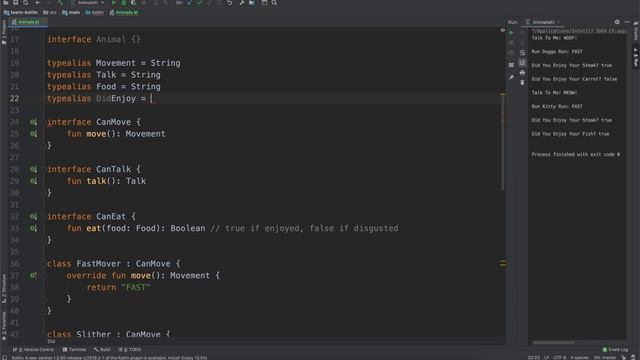This screenshot has width=640, height=360.
Task: Toggle scroll to end in Run console
Action: point(522,62)
